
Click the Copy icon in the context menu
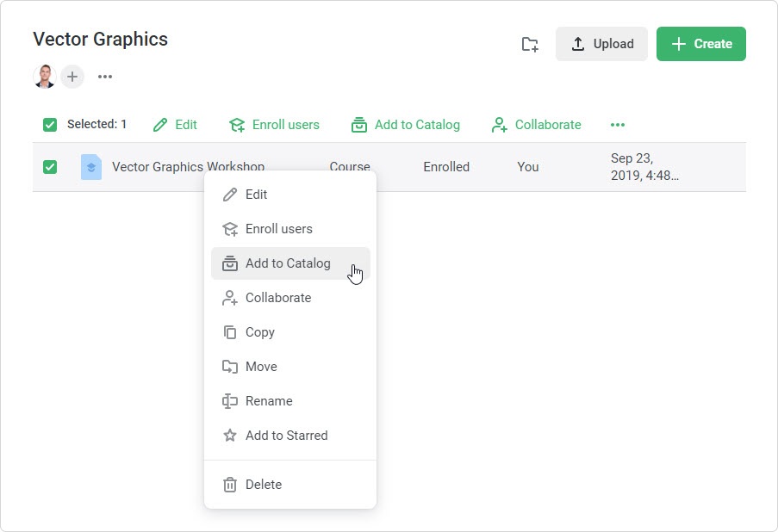pyautogui.click(x=228, y=332)
